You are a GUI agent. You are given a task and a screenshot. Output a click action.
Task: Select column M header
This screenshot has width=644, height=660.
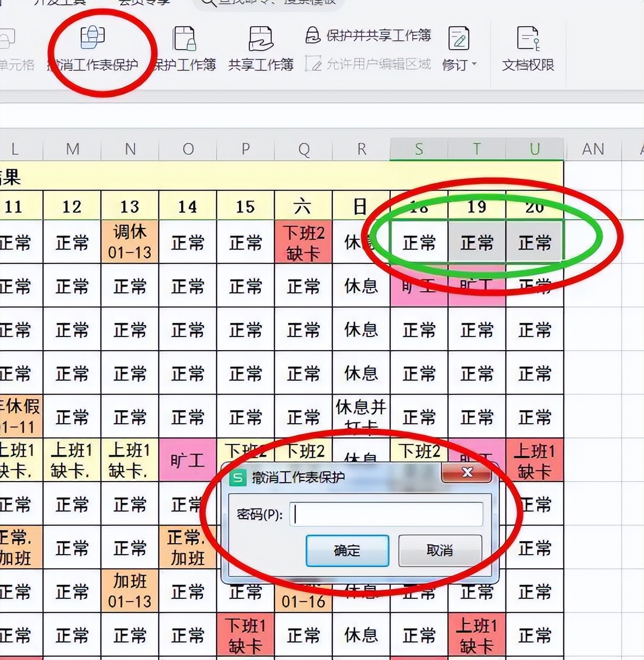72,149
